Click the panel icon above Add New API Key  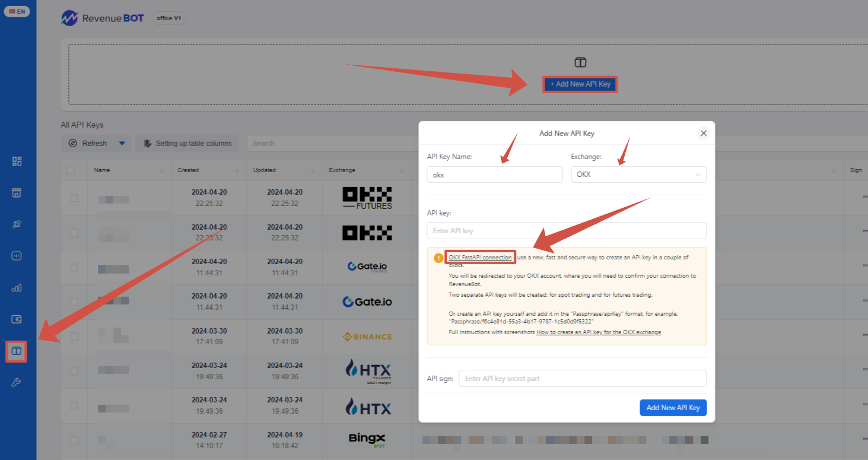(580, 62)
